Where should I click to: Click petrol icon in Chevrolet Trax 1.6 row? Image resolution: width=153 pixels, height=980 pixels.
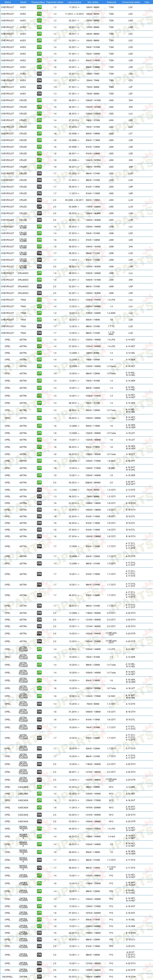coord(39,319)
